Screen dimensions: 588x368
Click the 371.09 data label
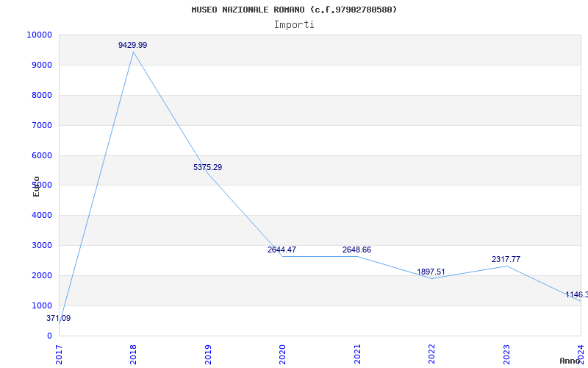59,319
